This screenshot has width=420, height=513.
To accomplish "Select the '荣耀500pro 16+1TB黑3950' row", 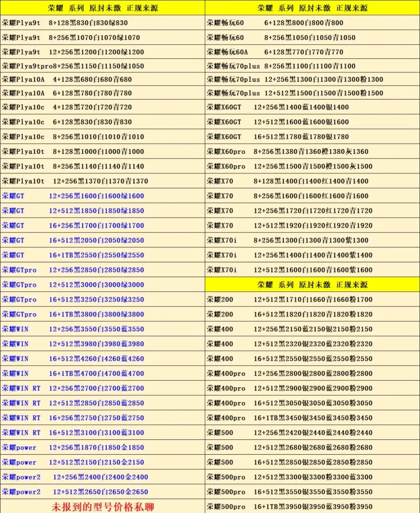I will [x=312, y=507].
